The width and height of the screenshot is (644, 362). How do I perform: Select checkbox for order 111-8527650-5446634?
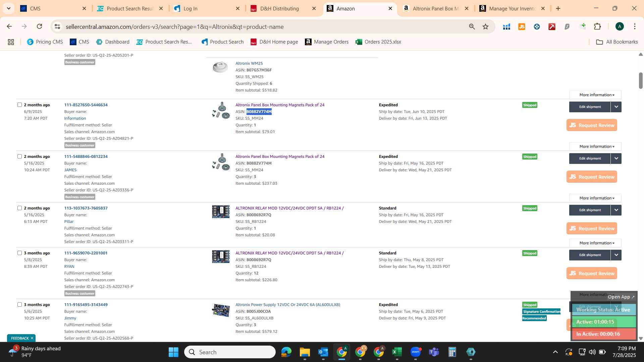click(19, 105)
